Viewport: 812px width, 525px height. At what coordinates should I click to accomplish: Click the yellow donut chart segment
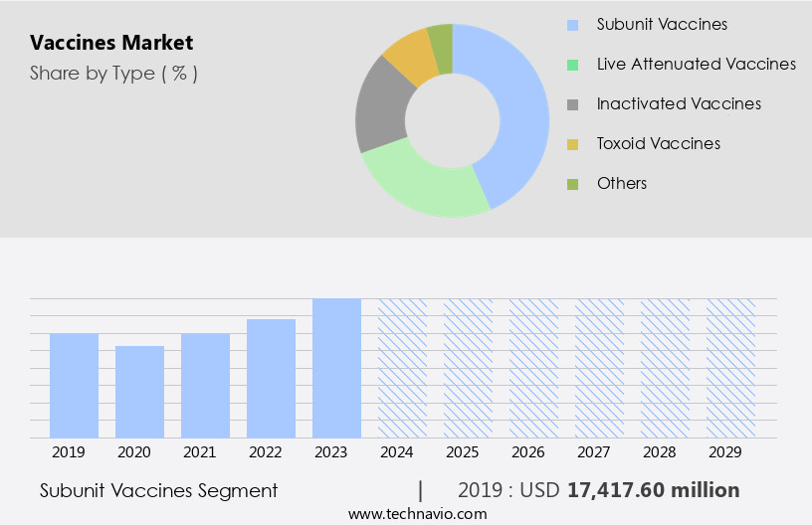click(410, 57)
